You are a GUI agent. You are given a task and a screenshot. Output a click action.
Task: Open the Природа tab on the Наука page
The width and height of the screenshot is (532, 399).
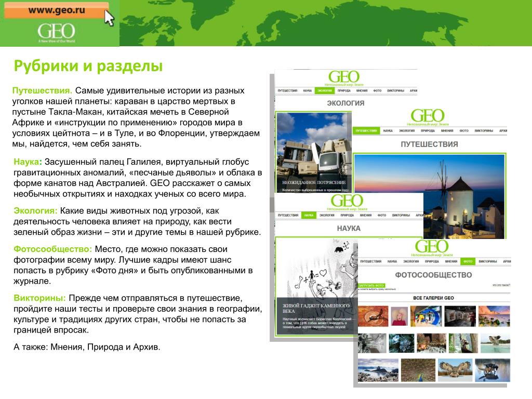tap(348, 215)
